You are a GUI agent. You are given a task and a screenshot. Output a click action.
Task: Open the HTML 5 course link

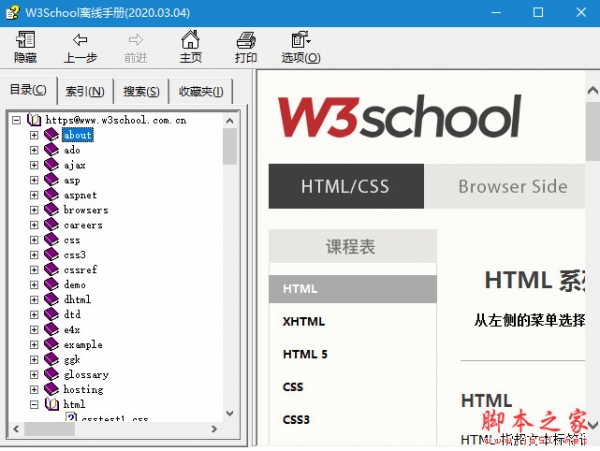(x=305, y=354)
